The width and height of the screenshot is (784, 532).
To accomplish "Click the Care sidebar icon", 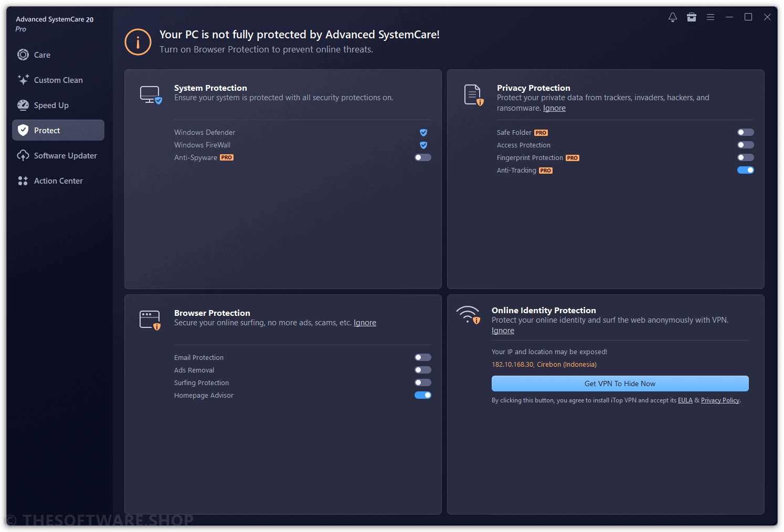I will pos(23,55).
